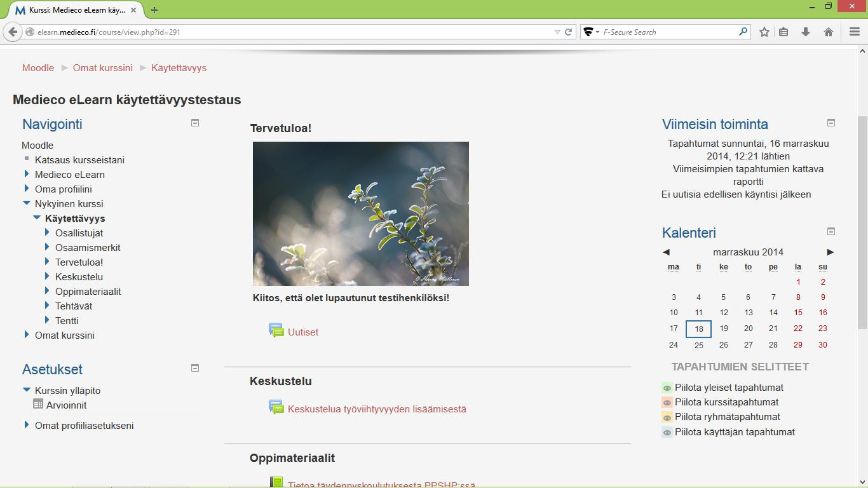This screenshot has height=488, width=868.
Task: Expand Osallistujat tree node
Action: (x=47, y=232)
